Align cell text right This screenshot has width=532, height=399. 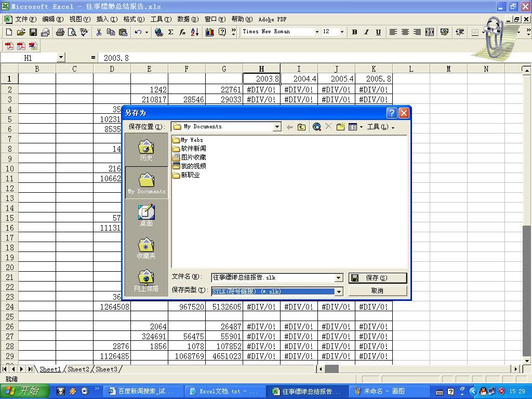coord(417,32)
